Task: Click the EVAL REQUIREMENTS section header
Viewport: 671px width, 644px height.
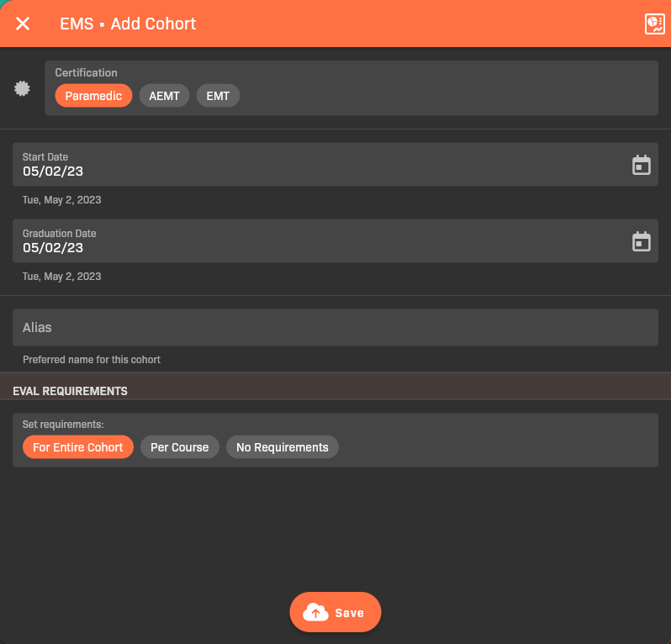Action: 71,391
